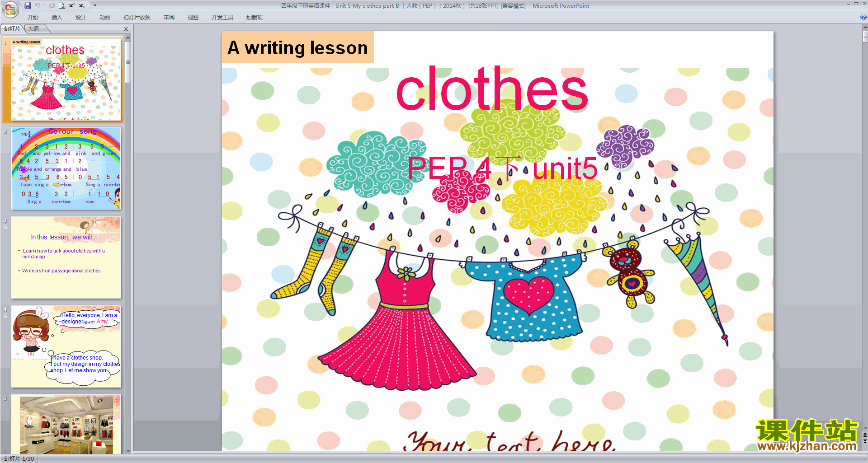Open the Undo history dropdown arrow
The image size is (868, 463).
pyautogui.click(x=44, y=5)
